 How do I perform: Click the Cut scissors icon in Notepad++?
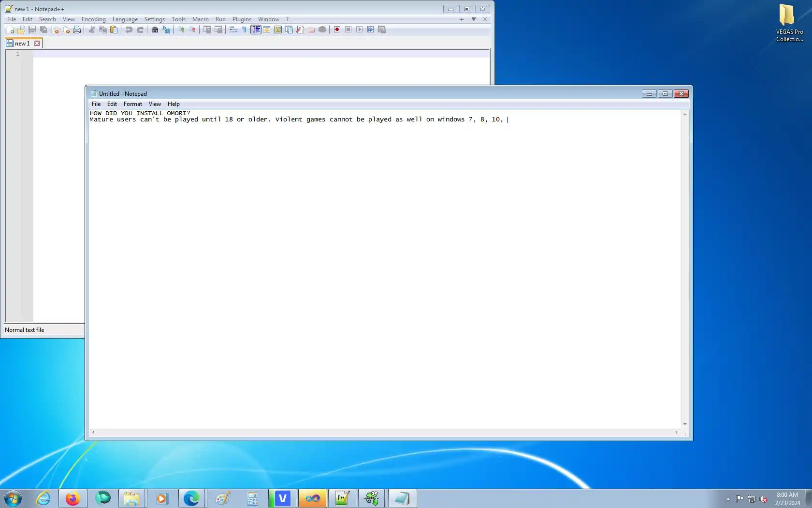point(92,30)
